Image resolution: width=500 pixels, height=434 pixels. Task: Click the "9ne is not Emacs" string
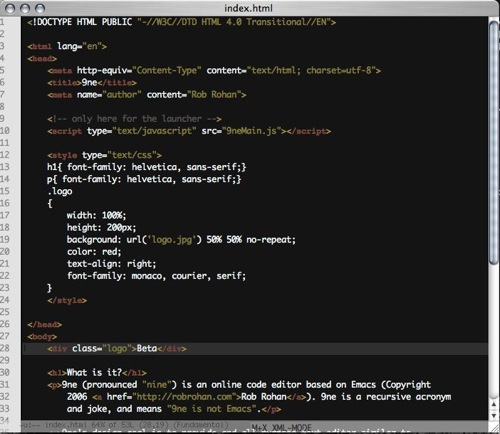point(212,409)
